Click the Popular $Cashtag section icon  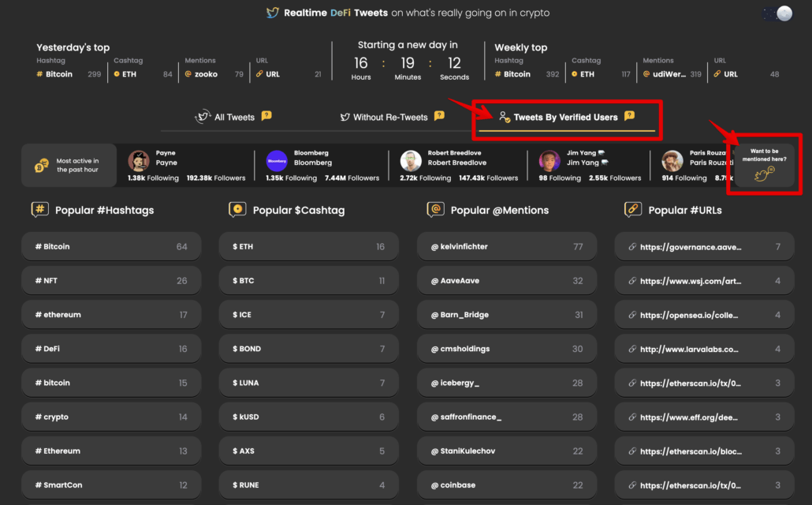click(x=237, y=209)
